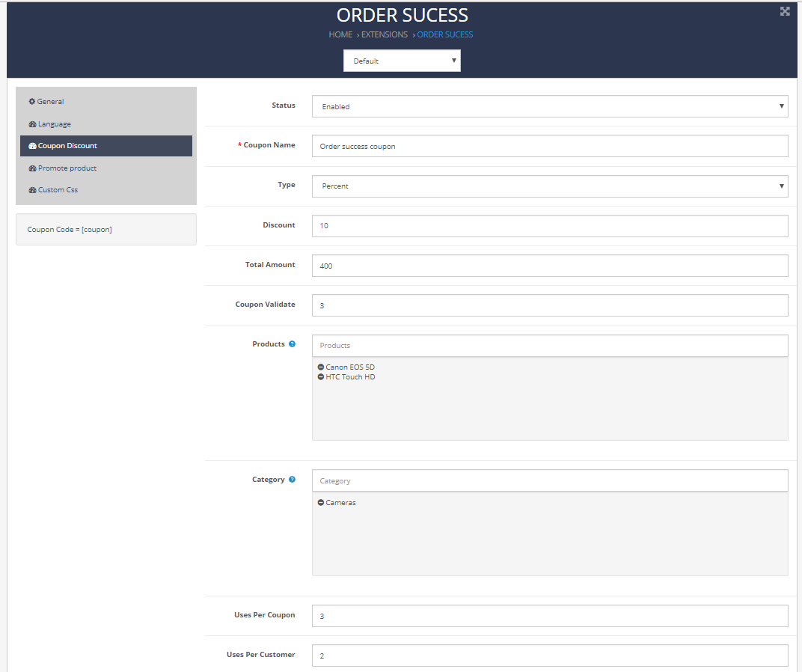802x672 pixels.
Task: Click the Uses Per Customer field
Action: 550,656
